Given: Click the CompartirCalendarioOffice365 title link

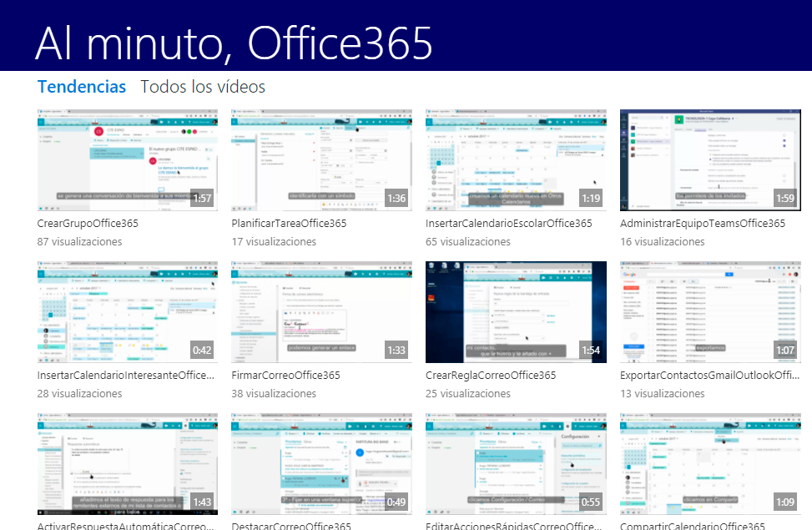Looking at the screenshot, I should [693, 525].
